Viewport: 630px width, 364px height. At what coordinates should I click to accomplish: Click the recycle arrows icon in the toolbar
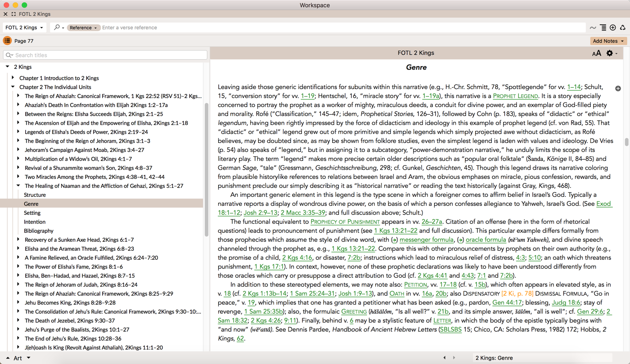(x=623, y=28)
